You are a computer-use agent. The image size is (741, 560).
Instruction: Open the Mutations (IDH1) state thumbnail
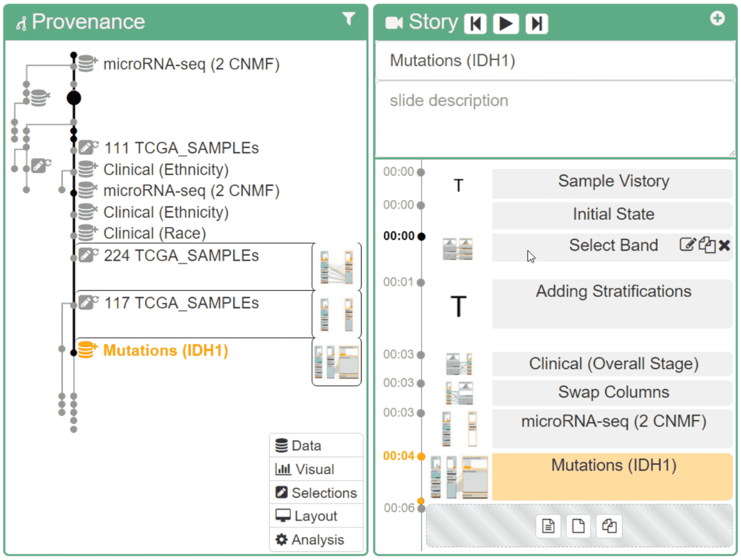tap(337, 362)
